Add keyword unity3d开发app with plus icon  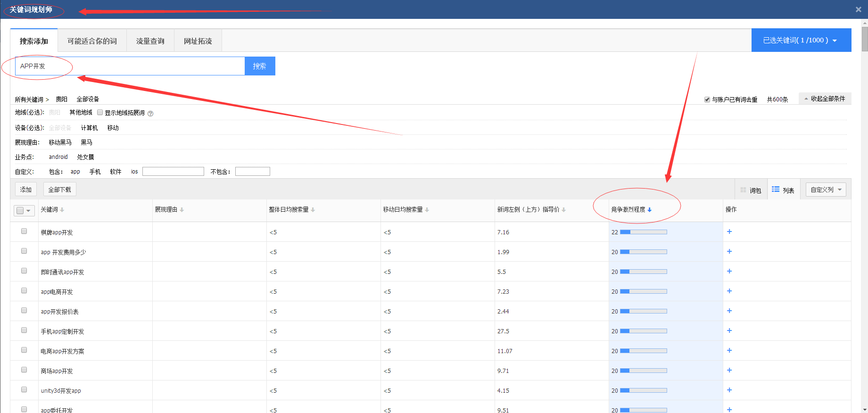pyautogui.click(x=729, y=390)
